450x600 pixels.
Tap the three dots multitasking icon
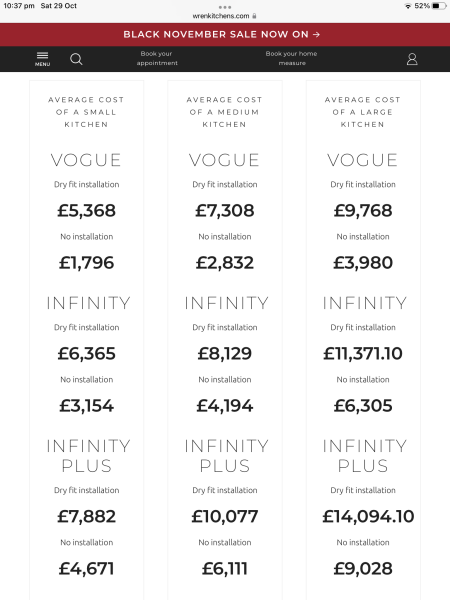point(225,7)
